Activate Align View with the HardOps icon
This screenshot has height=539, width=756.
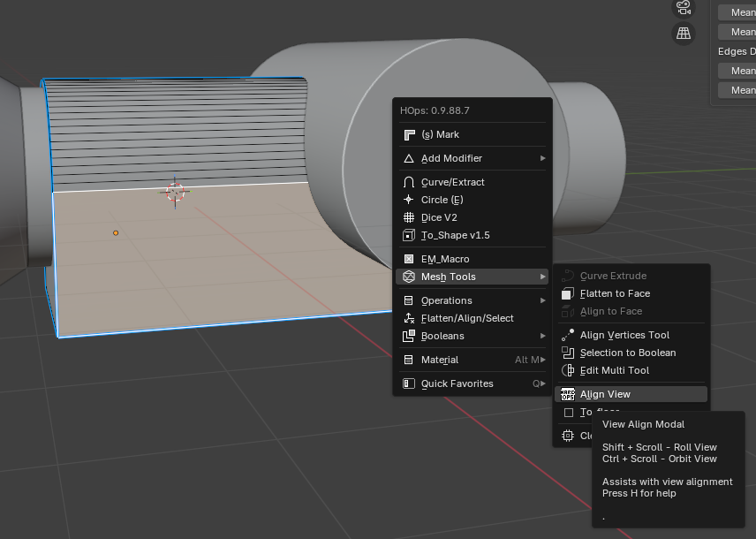click(631, 394)
